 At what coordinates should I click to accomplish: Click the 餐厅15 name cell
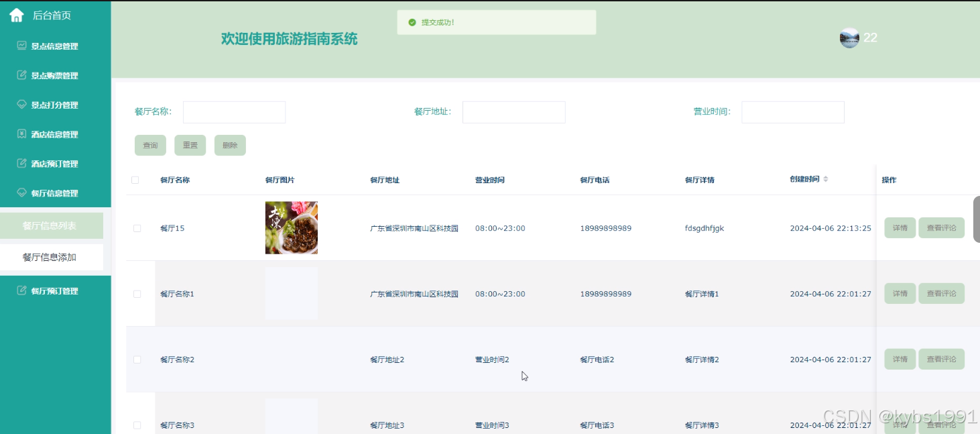click(x=172, y=228)
